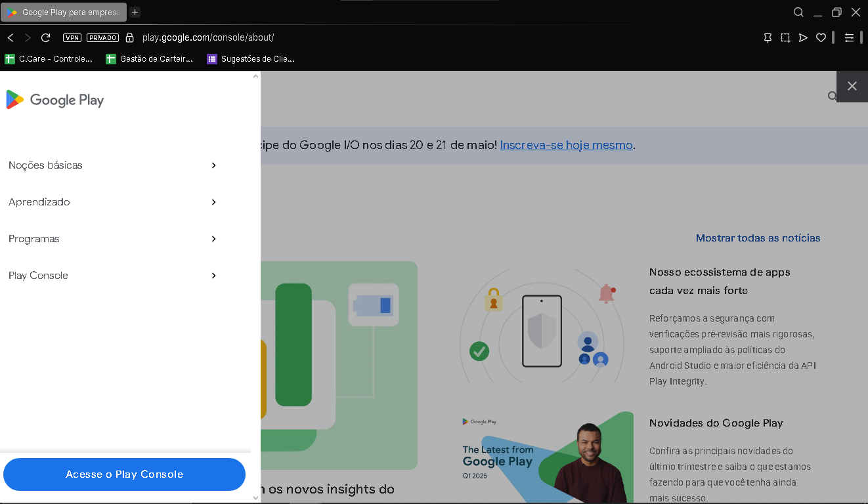Image resolution: width=868 pixels, height=504 pixels.
Task: Select the Google Play para empresas tab
Action: tap(64, 12)
